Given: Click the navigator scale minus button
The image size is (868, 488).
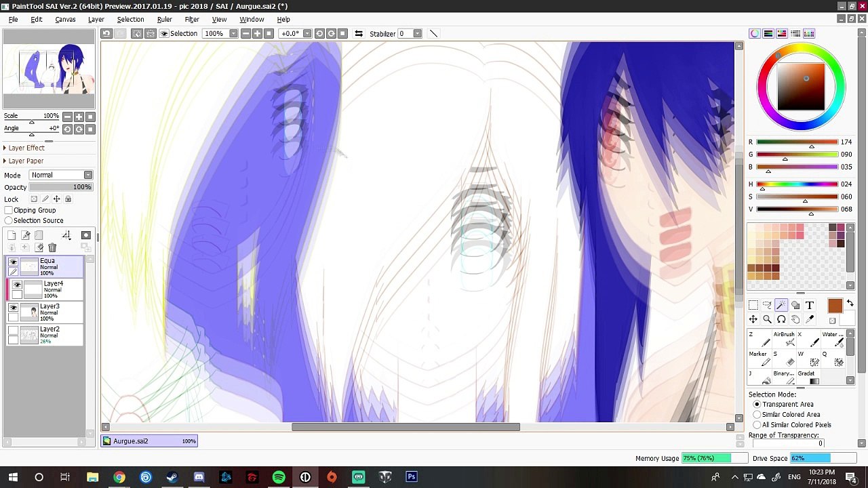Looking at the screenshot, I should [x=67, y=117].
